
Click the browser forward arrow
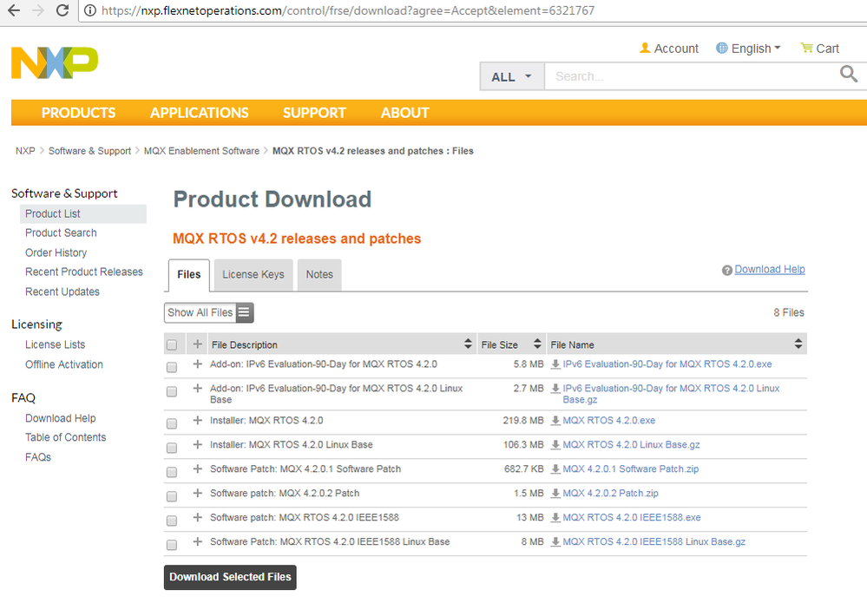pos(38,10)
